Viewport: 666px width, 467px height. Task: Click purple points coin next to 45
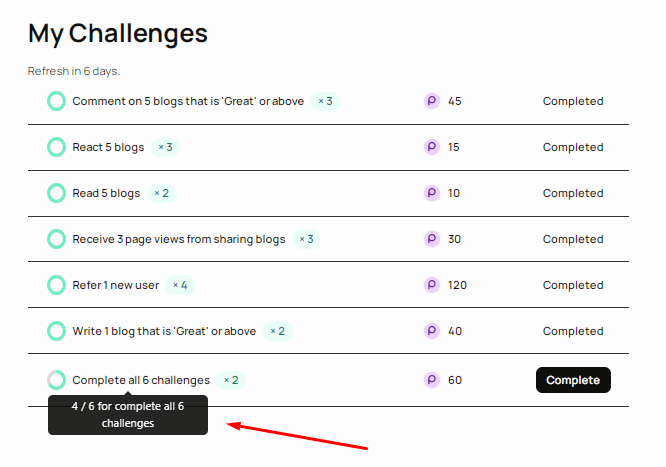click(x=432, y=101)
